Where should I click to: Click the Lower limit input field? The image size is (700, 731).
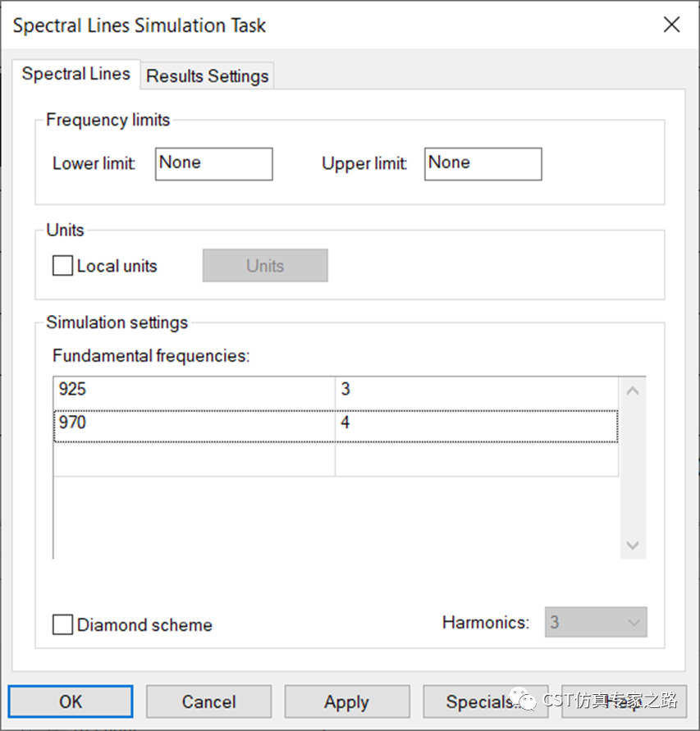(x=213, y=164)
